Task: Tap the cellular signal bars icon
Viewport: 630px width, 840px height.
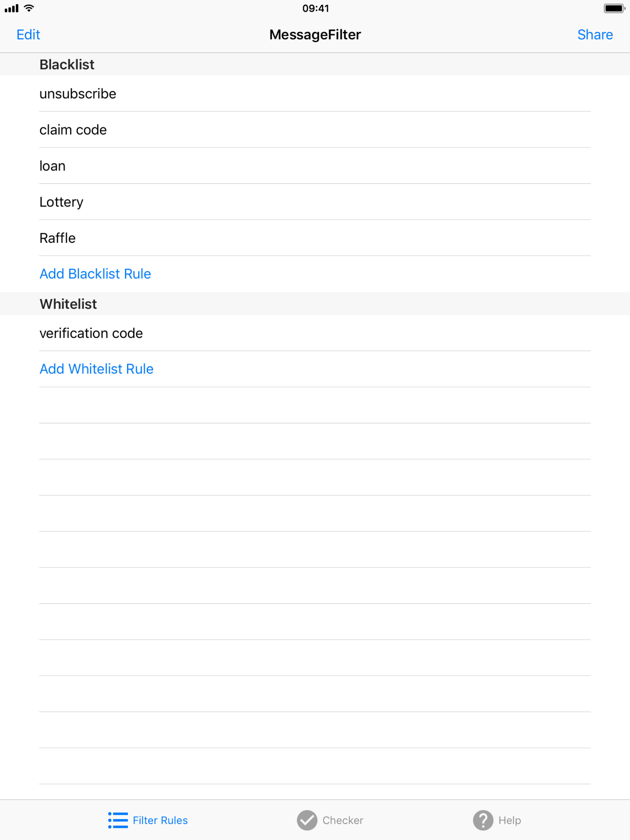Action: pos(11,8)
